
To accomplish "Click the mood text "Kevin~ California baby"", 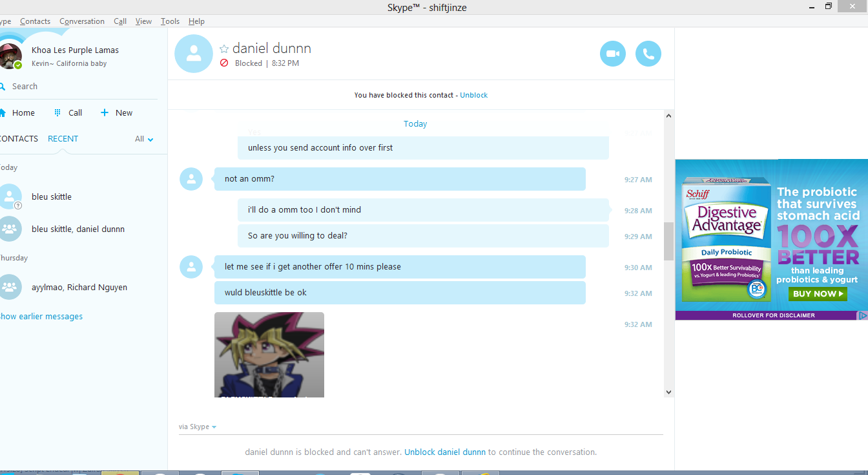I will 69,63.
